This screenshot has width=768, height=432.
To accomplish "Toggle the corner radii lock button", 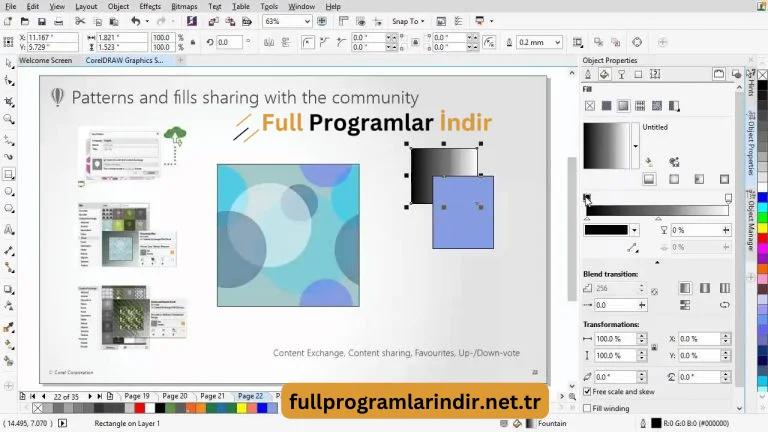I will pos(415,42).
